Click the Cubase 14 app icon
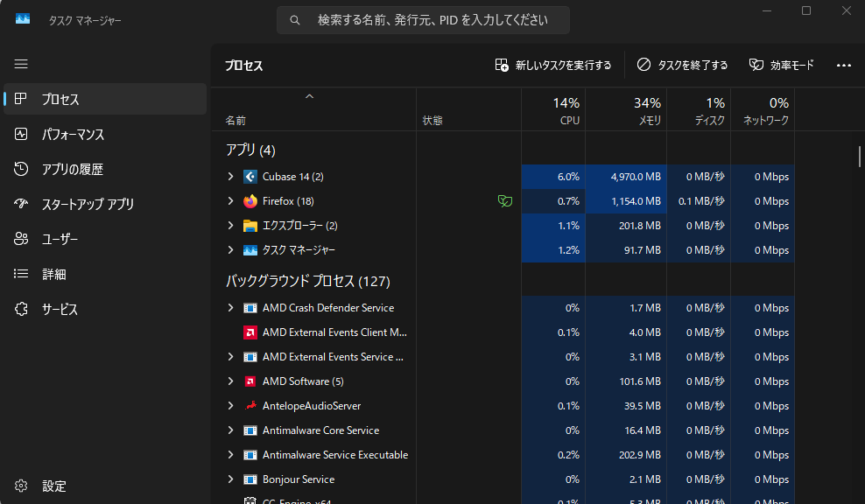This screenshot has width=865, height=504. click(x=250, y=177)
